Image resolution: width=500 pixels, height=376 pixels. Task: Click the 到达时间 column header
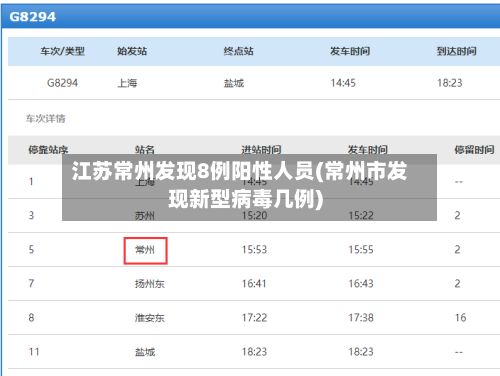point(457,51)
